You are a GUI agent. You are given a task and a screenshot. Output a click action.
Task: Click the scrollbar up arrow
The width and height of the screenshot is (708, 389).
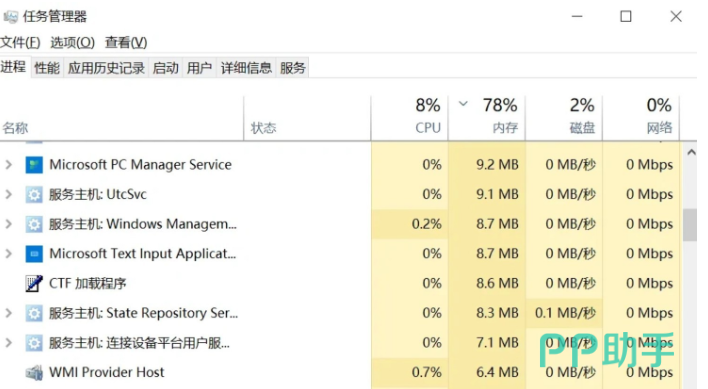pyautogui.click(x=691, y=153)
